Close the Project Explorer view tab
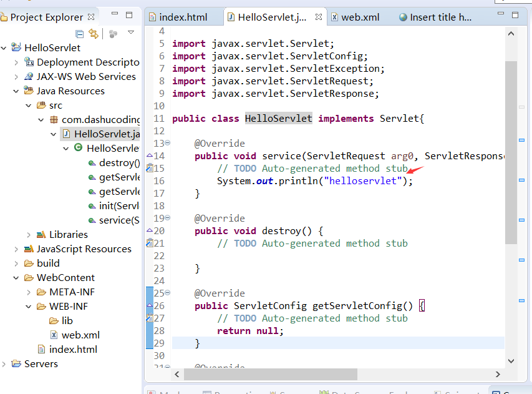Viewport: 532px width, 394px height. (91, 17)
